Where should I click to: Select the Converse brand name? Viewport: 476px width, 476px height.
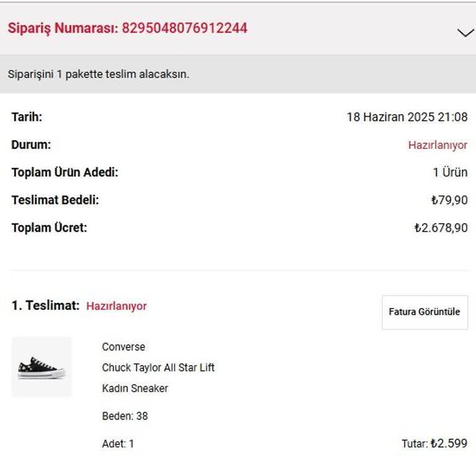point(123,347)
